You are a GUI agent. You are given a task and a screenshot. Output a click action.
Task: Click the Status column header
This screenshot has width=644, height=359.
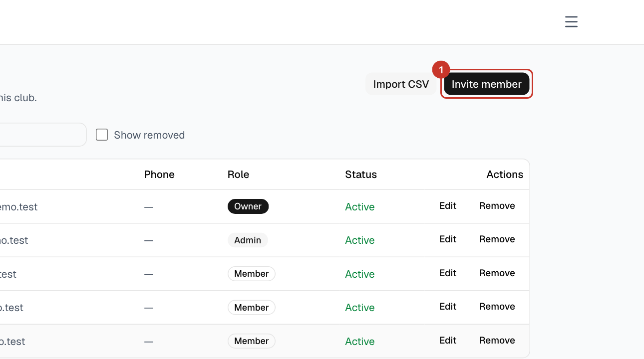tap(361, 175)
